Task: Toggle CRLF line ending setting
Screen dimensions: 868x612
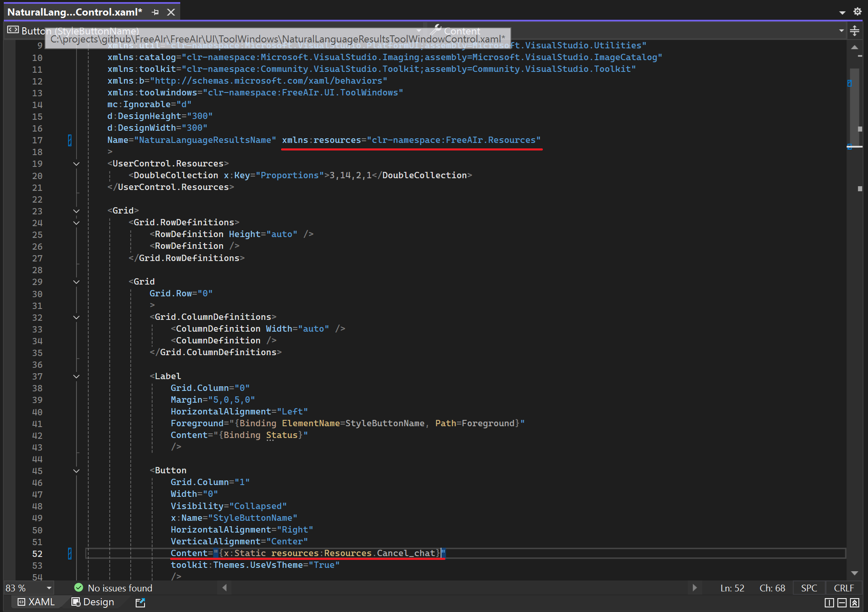Action: (x=844, y=588)
